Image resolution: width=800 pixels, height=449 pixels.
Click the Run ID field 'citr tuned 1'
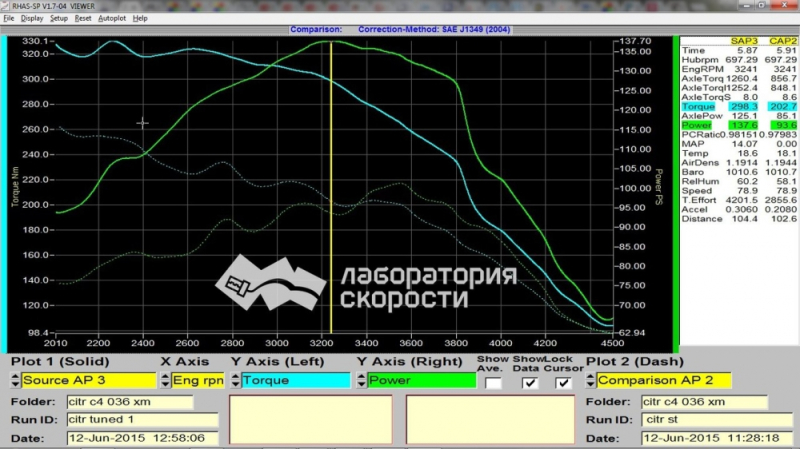point(142,419)
